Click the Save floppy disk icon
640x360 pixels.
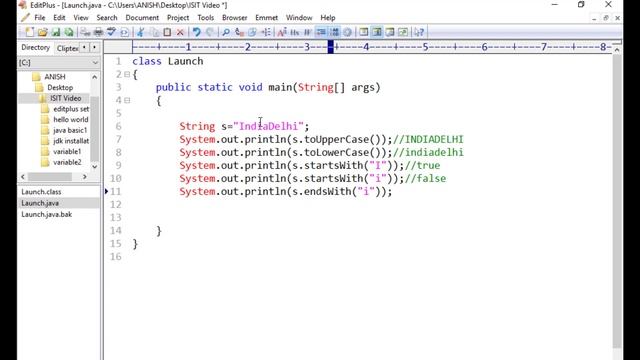tap(56, 32)
